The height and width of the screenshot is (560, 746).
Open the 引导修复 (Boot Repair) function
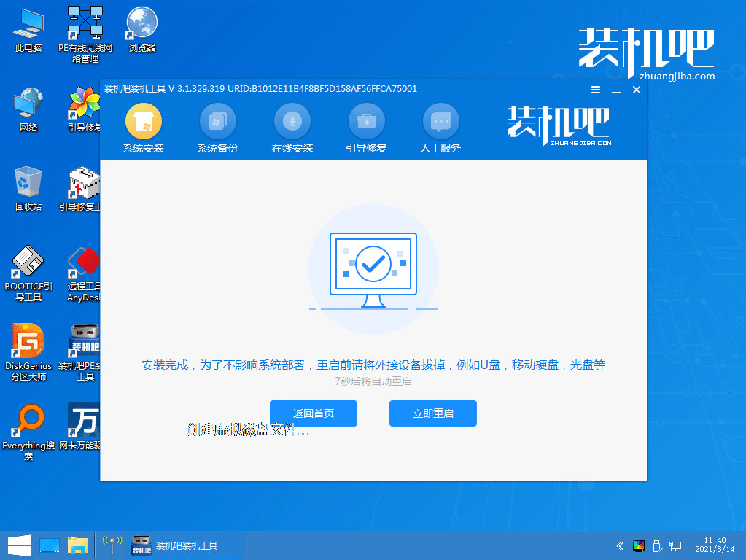(x=366, y=128)
